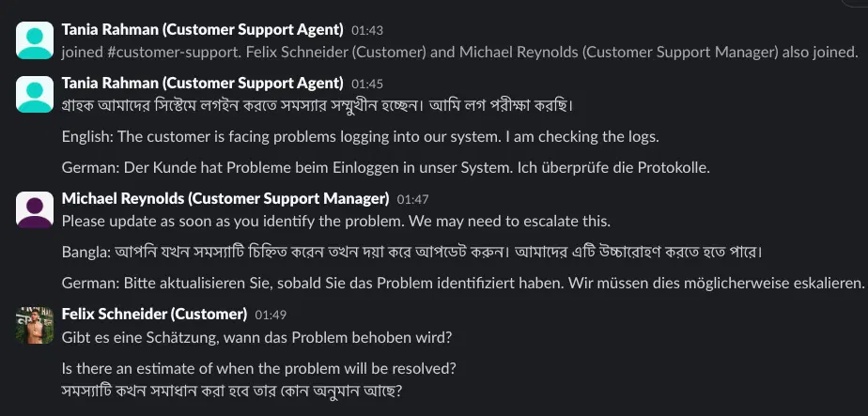The height and width of the screenshot is (416, 868).
Task: Click Tania Rahman's avatar beside the join notice
Action: pos(35,40)
